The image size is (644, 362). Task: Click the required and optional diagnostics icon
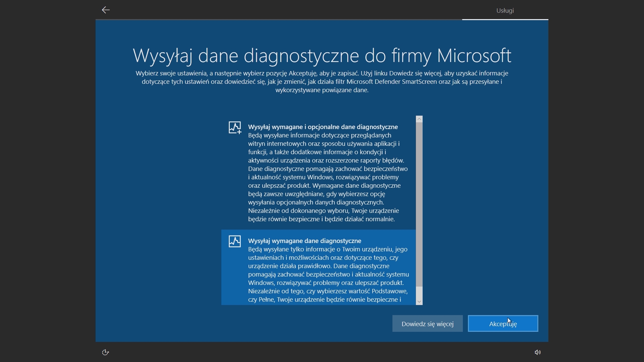[x=235, y=128]
